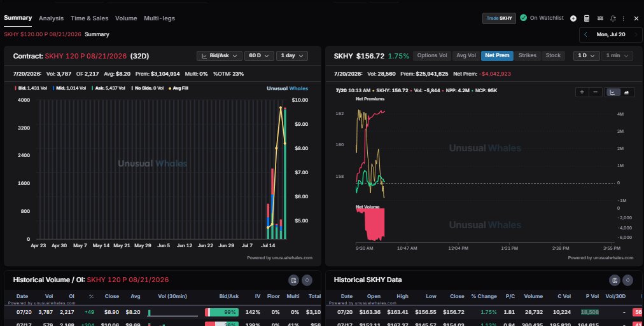Sort by the C Vol column header
Image resolution: width=644 pixels, height=326 pixels.
click(x=564, y=296)
